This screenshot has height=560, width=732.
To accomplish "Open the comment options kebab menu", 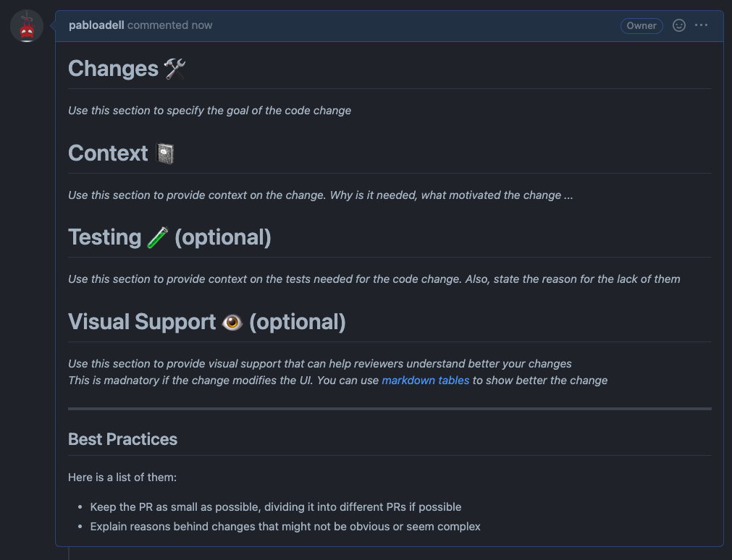I will click(x=701, y=25).
